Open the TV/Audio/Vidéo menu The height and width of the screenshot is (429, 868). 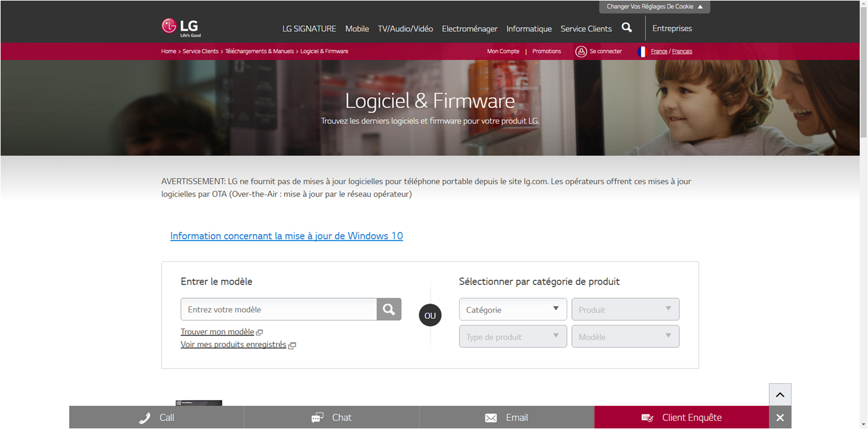click(x=405, y=29)
